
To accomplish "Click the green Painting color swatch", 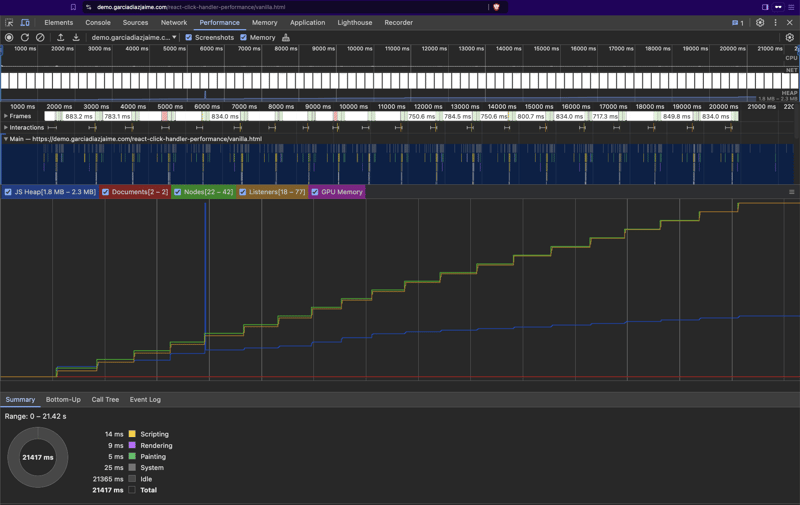I will [x=132, y=457].
